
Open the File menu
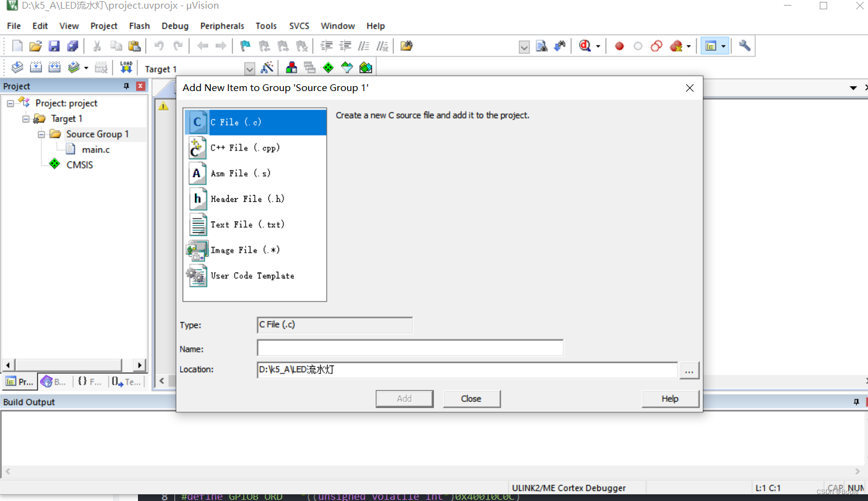(x=14, y=26)
